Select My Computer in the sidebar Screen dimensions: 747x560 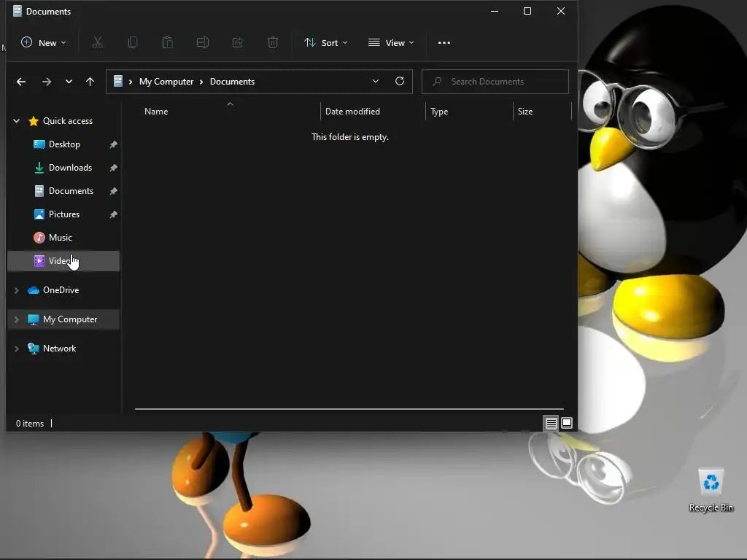[70, 319]
